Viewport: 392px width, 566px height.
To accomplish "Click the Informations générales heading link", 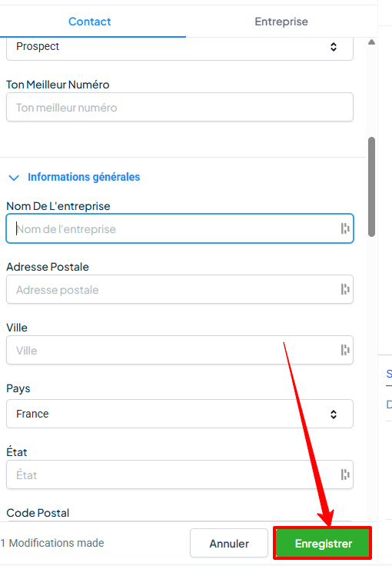I will tap(84, 177).
